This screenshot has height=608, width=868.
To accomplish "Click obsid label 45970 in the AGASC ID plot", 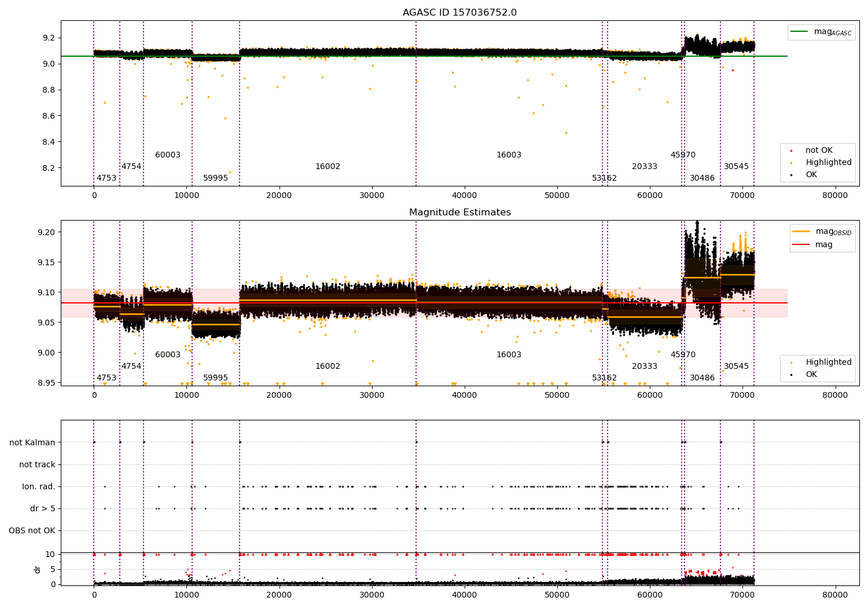I will 683,155.
